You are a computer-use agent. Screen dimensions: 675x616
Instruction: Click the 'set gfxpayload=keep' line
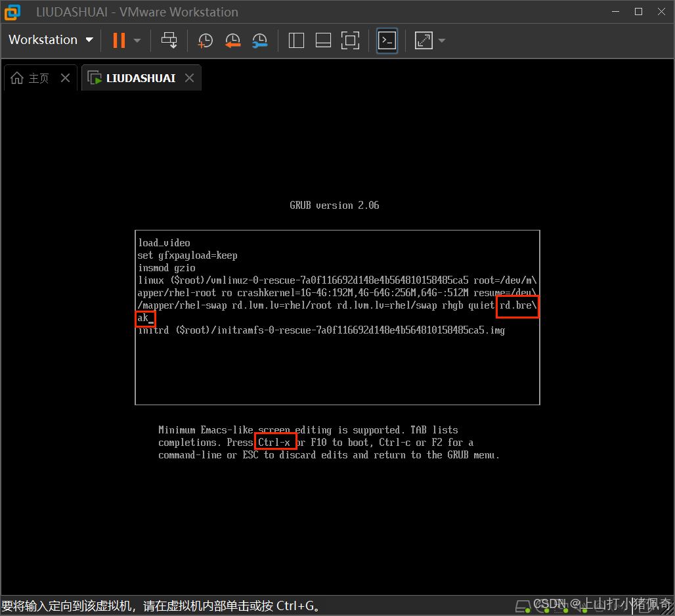188,255
